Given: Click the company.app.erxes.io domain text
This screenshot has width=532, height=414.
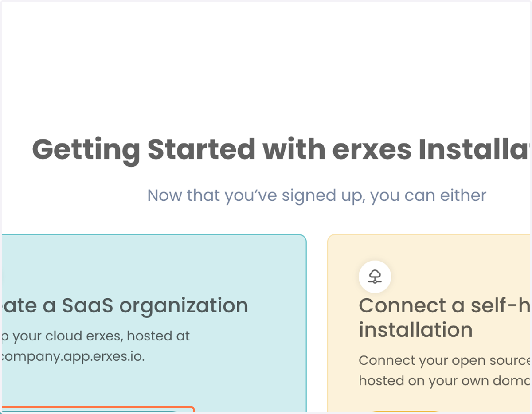Looking at the screenshot, I should (72, 356).
